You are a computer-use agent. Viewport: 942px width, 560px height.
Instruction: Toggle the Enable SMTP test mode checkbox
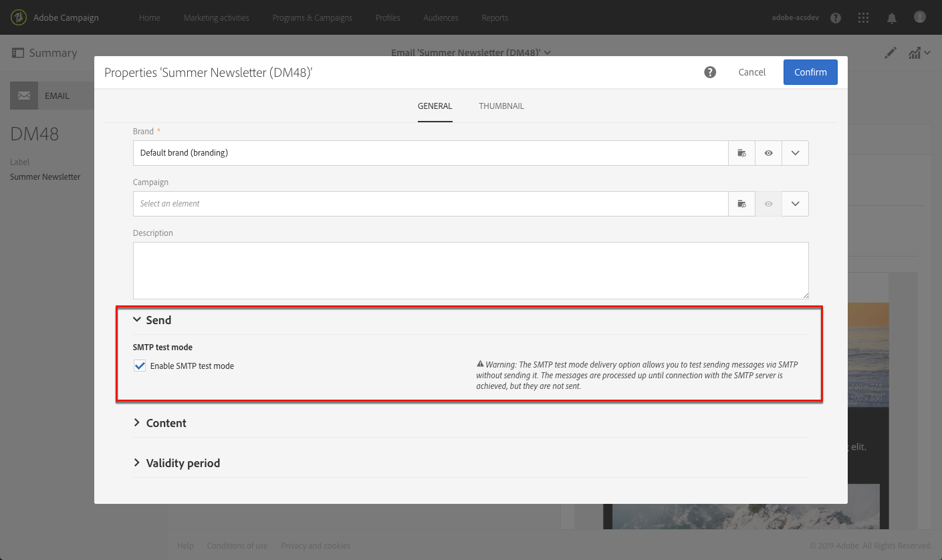(140, 366)
